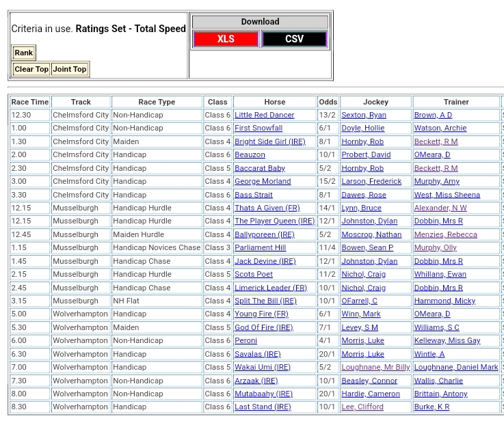View trainer Kelleway, Miss Gay page
The image size is (504, 423).
tap(447, 340)
